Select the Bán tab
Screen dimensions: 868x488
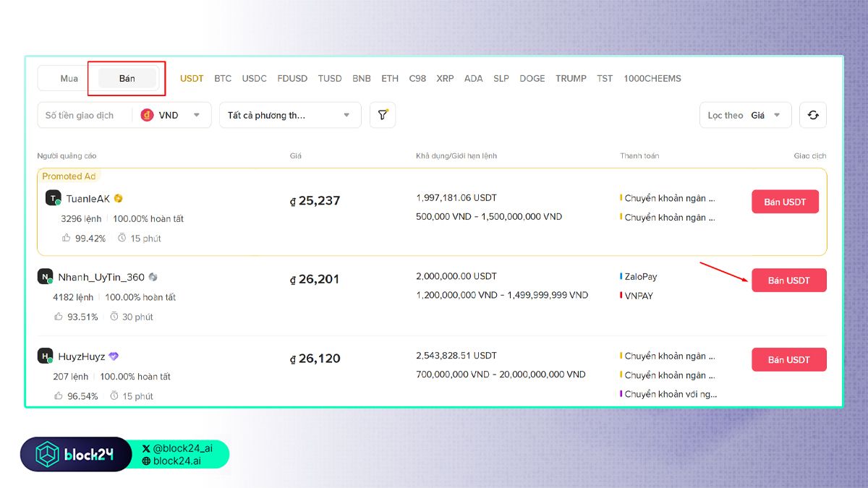127,79
